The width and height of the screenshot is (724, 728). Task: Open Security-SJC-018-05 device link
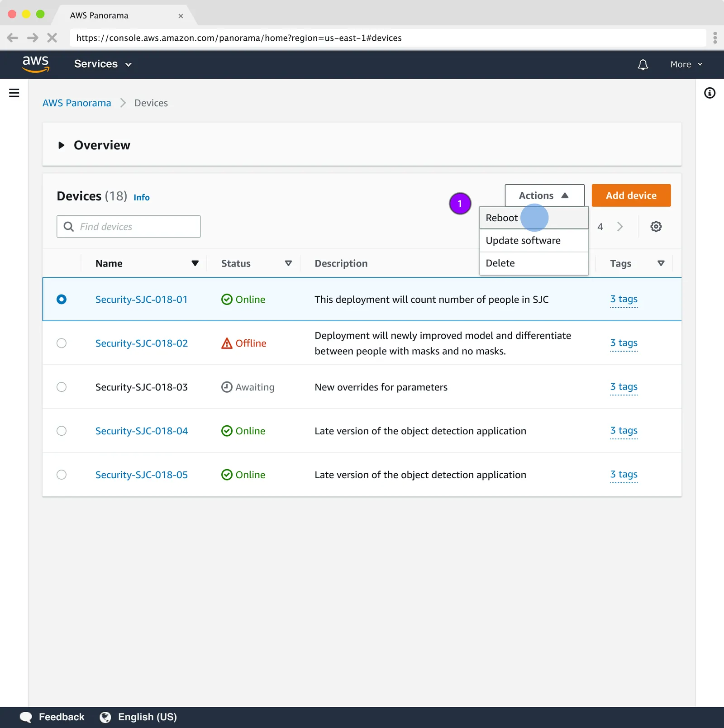pyautogui.click(x=142, y=475)
